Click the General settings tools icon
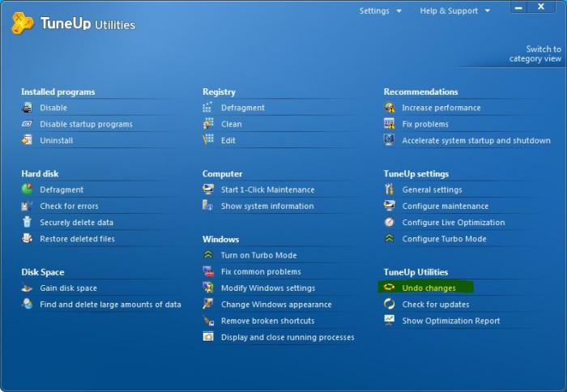This screenshot has width=567, height=392. (x=389, y=190)
